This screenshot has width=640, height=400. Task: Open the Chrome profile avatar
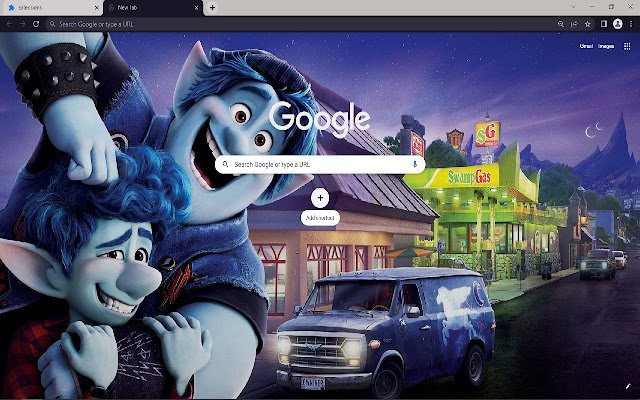pos(618,24)
